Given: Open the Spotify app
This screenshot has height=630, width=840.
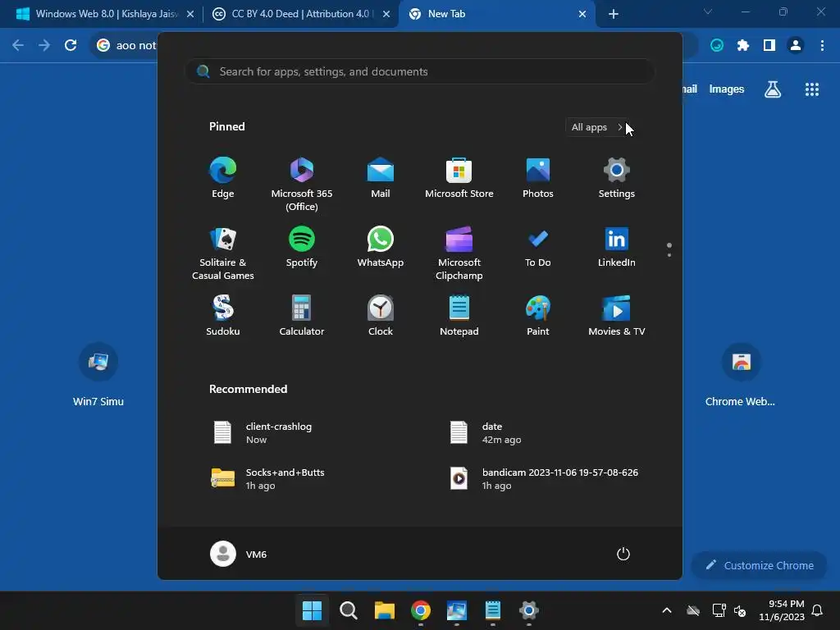Looking at the screenshot, I should [x=302, y=247].
